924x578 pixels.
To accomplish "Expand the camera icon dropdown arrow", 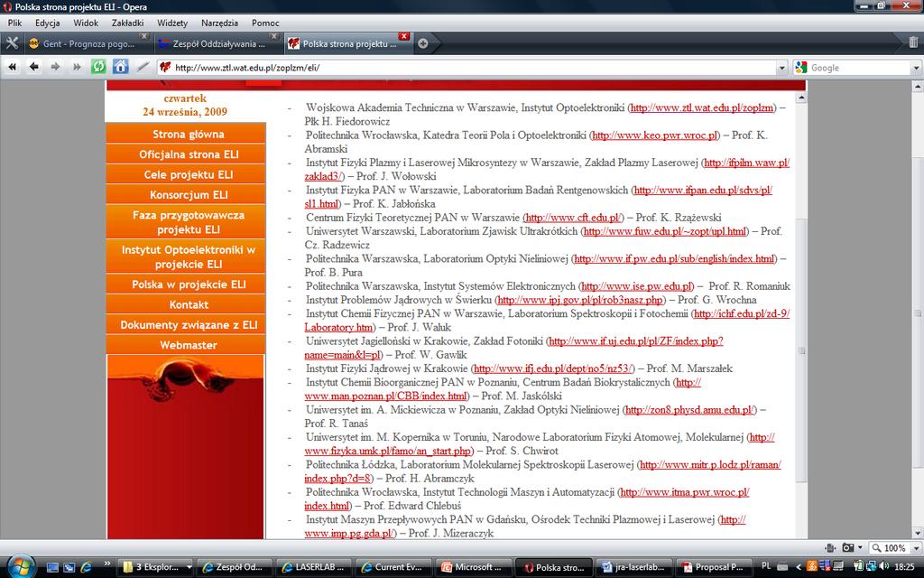I will coord(860,547).
